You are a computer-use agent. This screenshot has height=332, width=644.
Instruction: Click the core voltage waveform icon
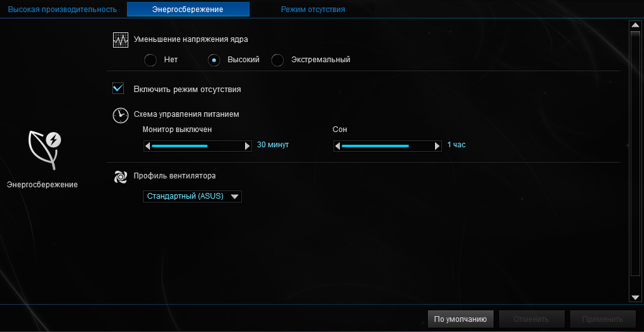click(x=121, y=40)
